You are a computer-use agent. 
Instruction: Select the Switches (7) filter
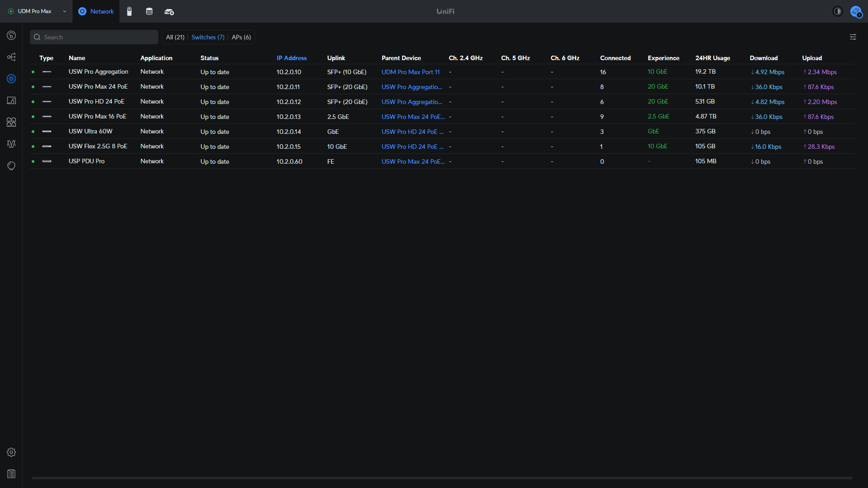(208, 37)
